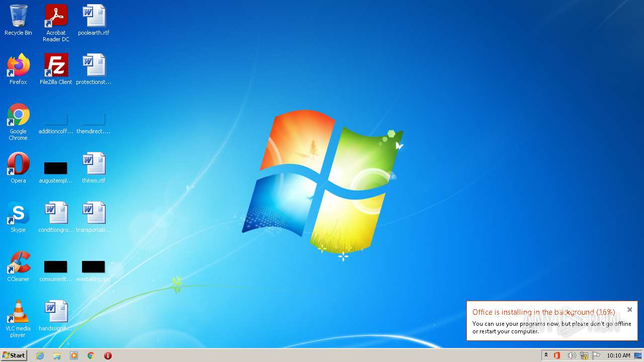The image size is (644, 362).
Task: Open the clock showing 10:10 AM
Action: coord(618,355)
